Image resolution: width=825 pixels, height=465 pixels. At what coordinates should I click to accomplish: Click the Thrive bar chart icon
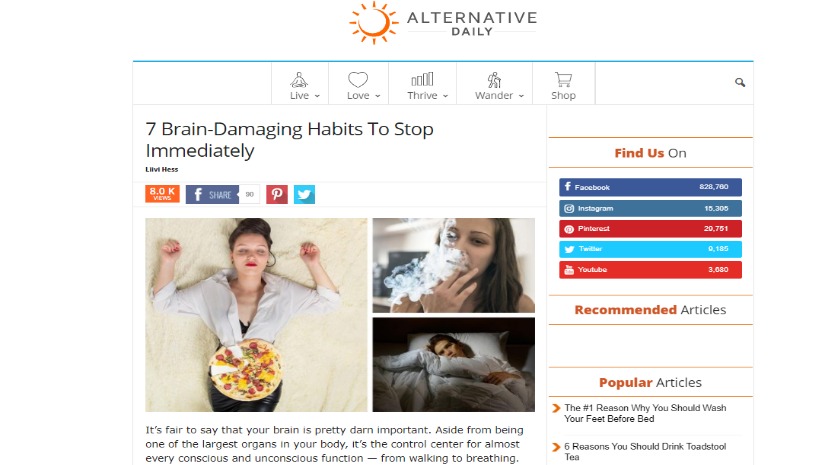422,79
